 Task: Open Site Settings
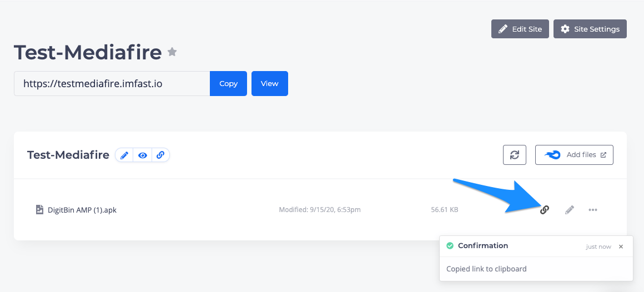click(590, 29)
